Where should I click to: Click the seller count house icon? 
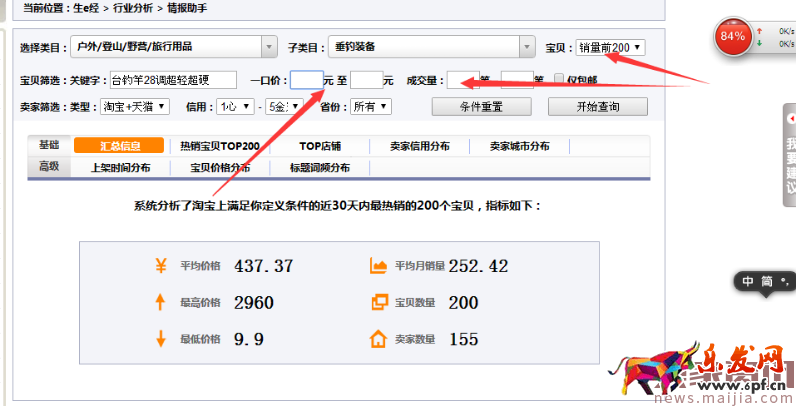click(378, 339)
